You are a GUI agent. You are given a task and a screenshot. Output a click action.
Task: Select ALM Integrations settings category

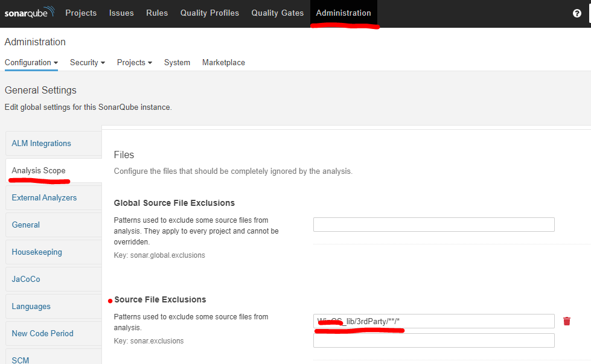click(54, 143)
